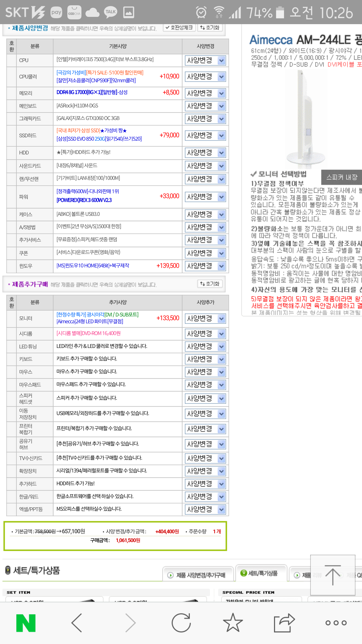Click the 시디롬 DVD-ROM 16,400원 link
Viewport: 362px width, 644px height.
[x=88, y=333]
